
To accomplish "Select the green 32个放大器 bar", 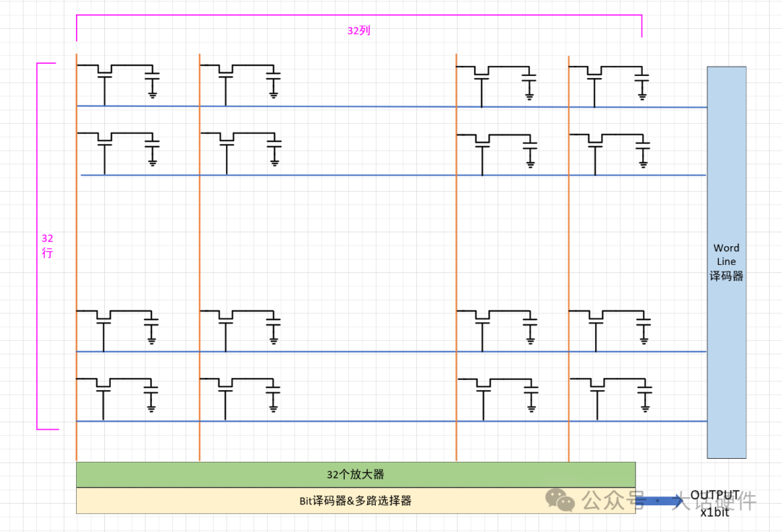I will click(x=356, y=475).
